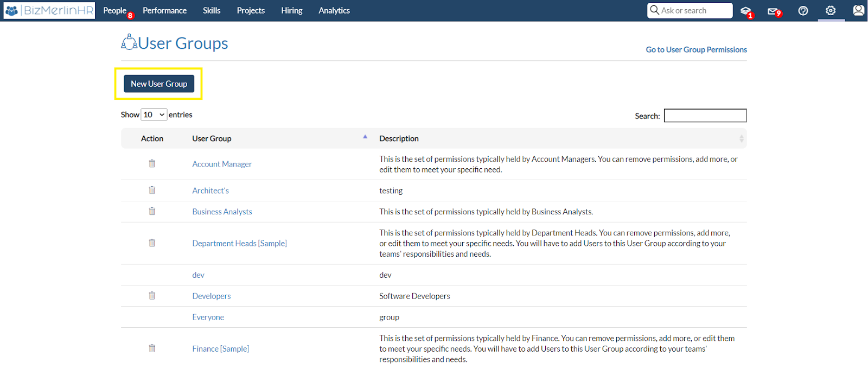The width and height of the screenshot is (868, 369).
Task: Open the Everyone group link
Action: [x=208, y=317]
